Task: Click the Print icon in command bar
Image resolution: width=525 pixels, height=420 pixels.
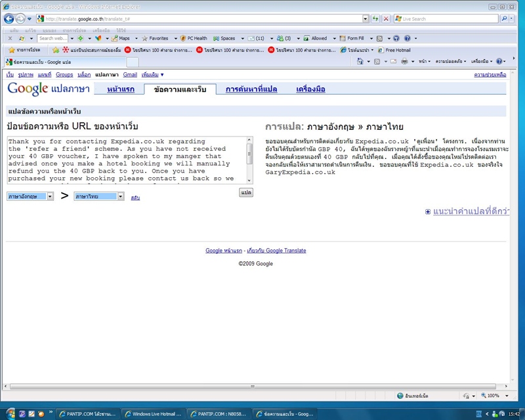Action: [404, 61]
